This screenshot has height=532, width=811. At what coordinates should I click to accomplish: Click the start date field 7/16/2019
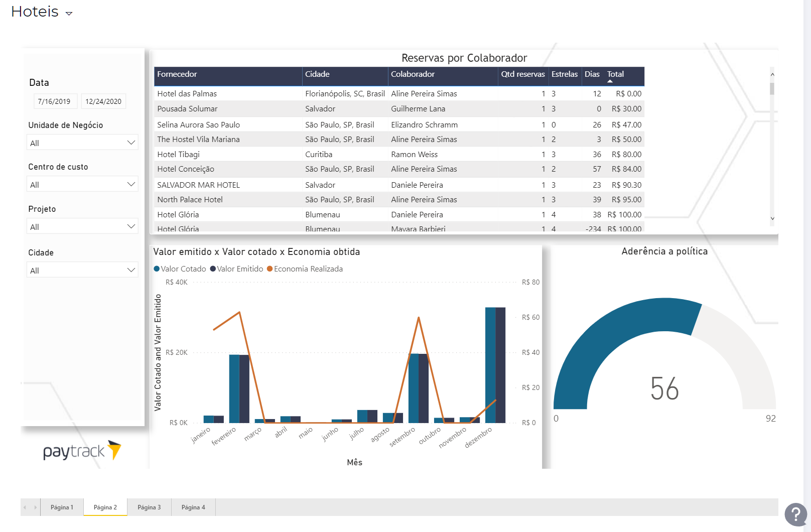(55, 101)
